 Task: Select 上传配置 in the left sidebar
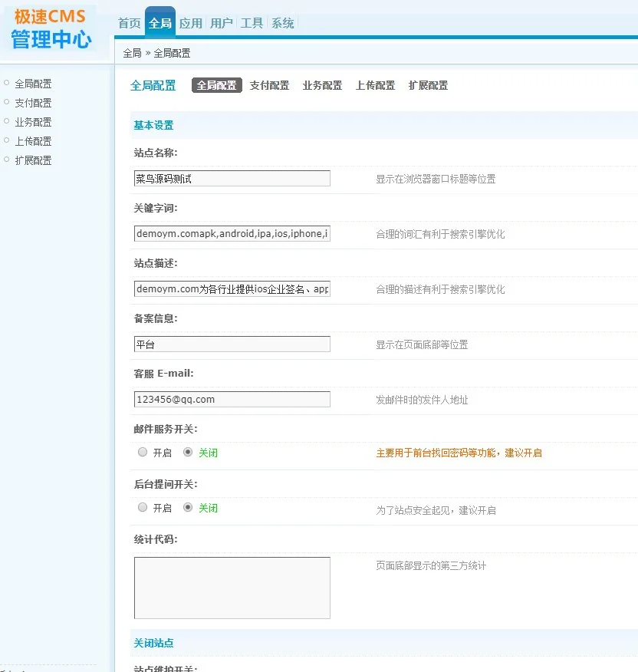point(33,141)
